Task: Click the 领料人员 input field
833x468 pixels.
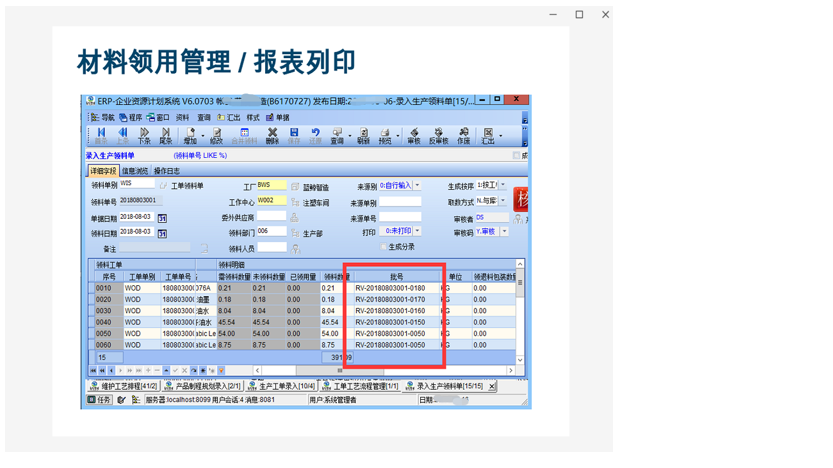Action: pyautogui.click(x=271, y=247)
